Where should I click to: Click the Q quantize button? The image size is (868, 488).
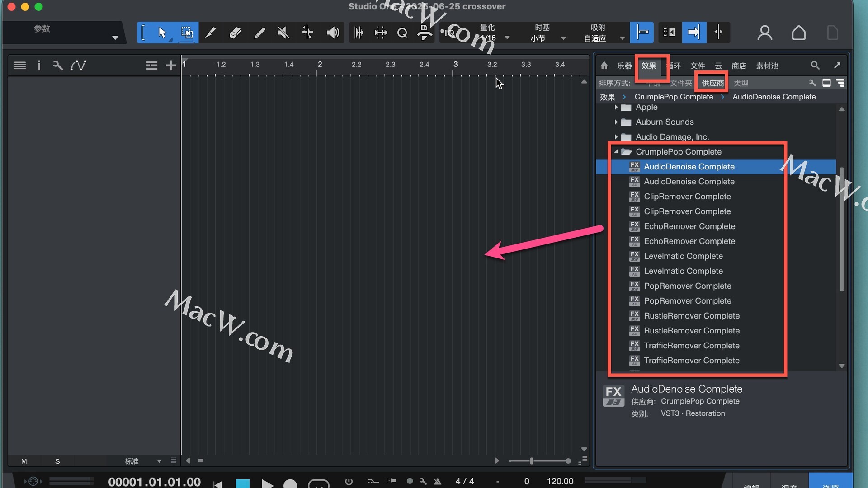pos(402,33)
